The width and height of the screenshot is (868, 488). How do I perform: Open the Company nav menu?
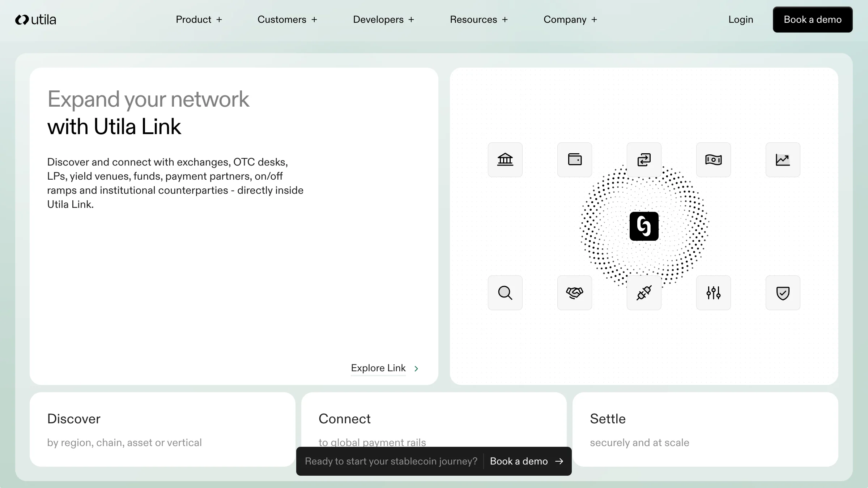coord(570,20)
